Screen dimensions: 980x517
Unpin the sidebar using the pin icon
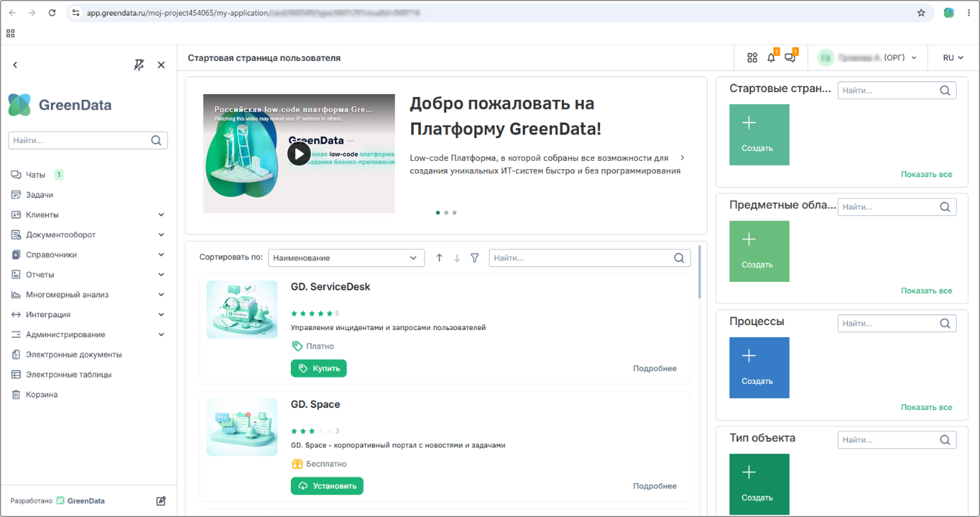pos(139,65)
